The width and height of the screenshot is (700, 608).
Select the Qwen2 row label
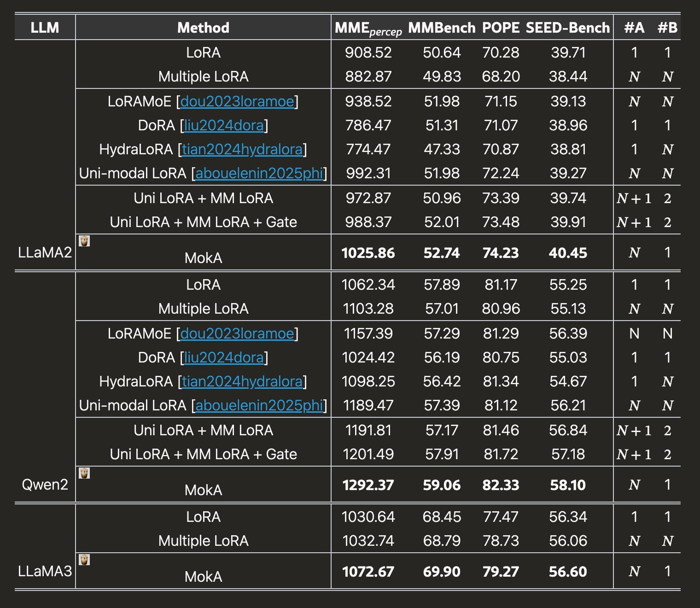(x=45, y=485)
